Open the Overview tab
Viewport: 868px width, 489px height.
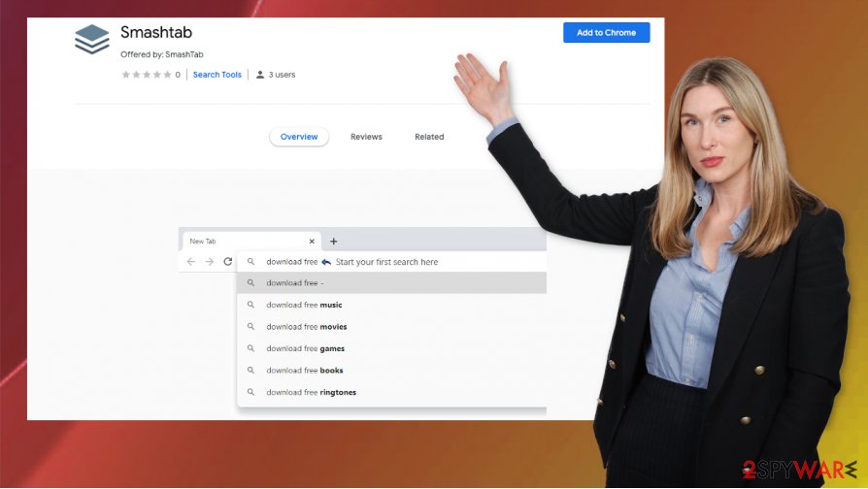(x=299, y=137)
